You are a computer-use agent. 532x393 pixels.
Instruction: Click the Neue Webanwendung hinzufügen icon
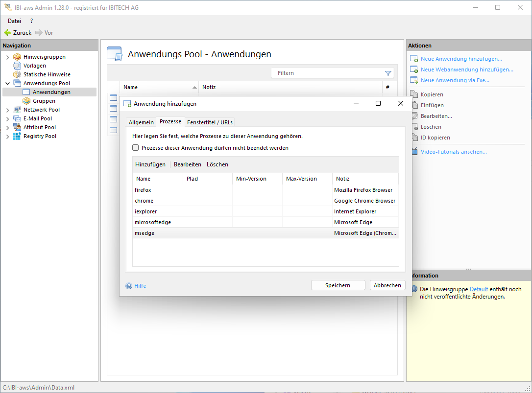(413, 69)
